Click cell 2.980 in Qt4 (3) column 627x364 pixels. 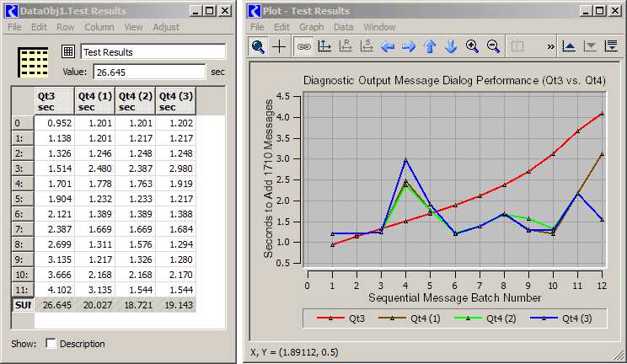point(175,169)
